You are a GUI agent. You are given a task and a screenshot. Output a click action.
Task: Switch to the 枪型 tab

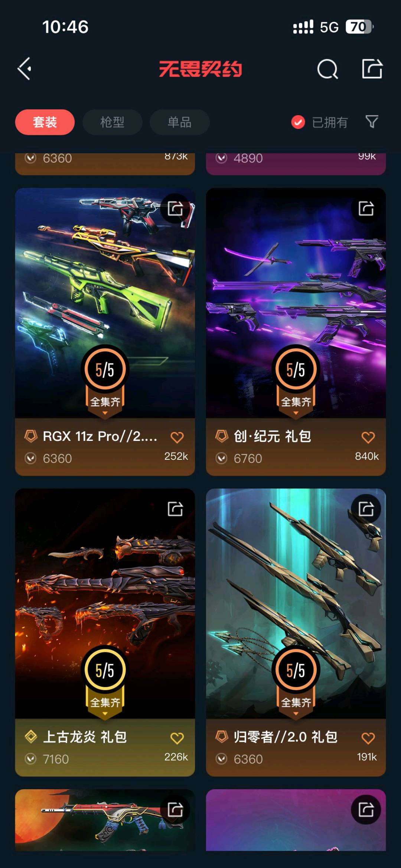tap(112, 122)
